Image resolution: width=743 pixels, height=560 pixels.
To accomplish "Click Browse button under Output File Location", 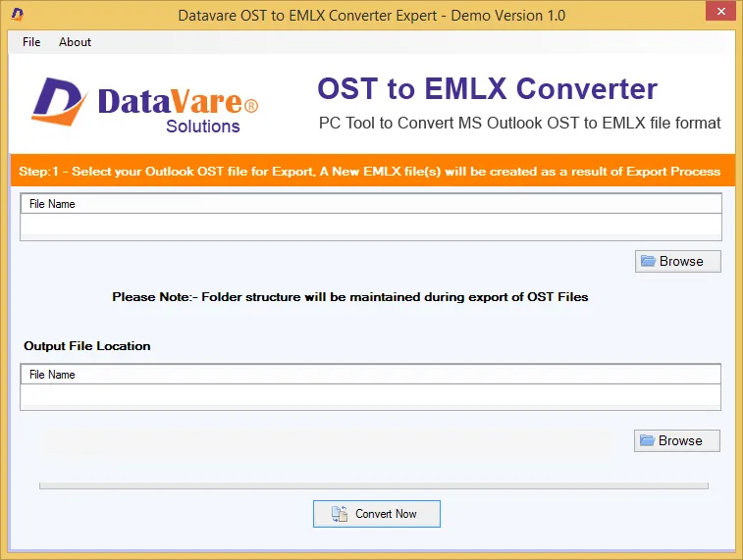I will [x=676, y=440].
